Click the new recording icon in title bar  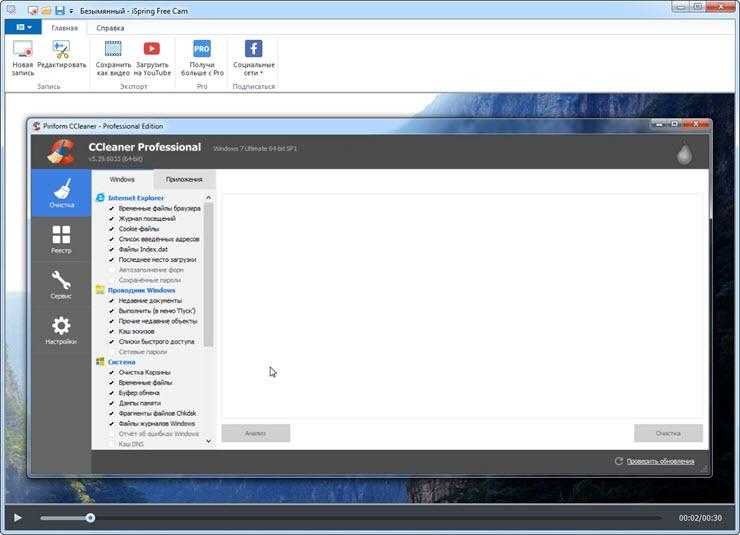33,10
